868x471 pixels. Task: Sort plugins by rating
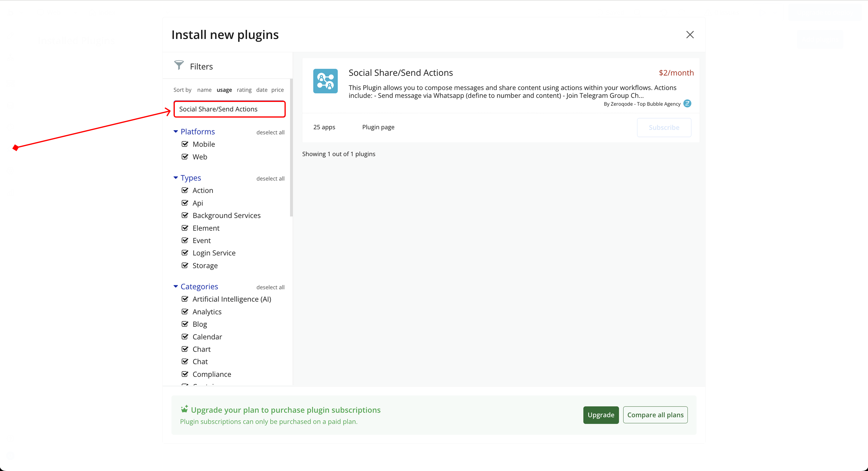tap(244, 90)
